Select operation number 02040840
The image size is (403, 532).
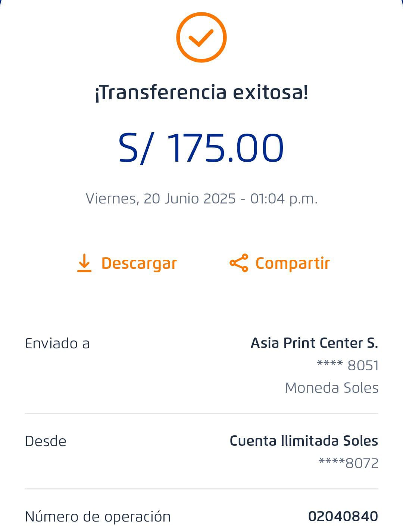coord(343,517)
